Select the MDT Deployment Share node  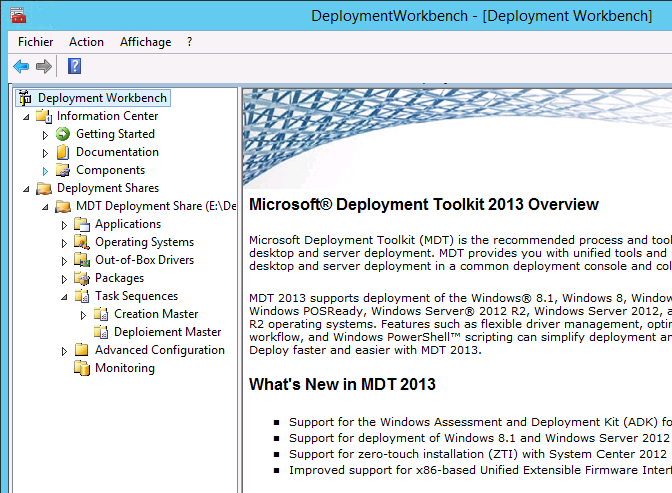tap(155, 206)
